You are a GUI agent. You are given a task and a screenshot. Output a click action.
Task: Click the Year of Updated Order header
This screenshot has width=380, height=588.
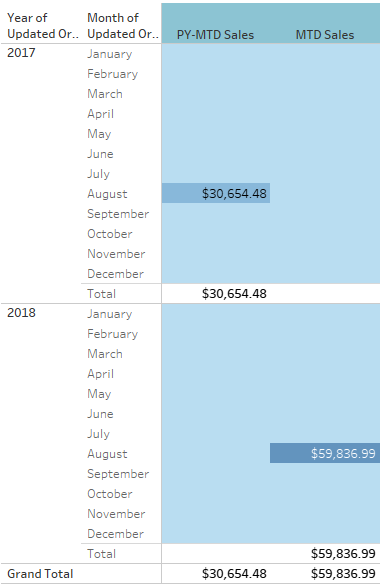(43, 26)
